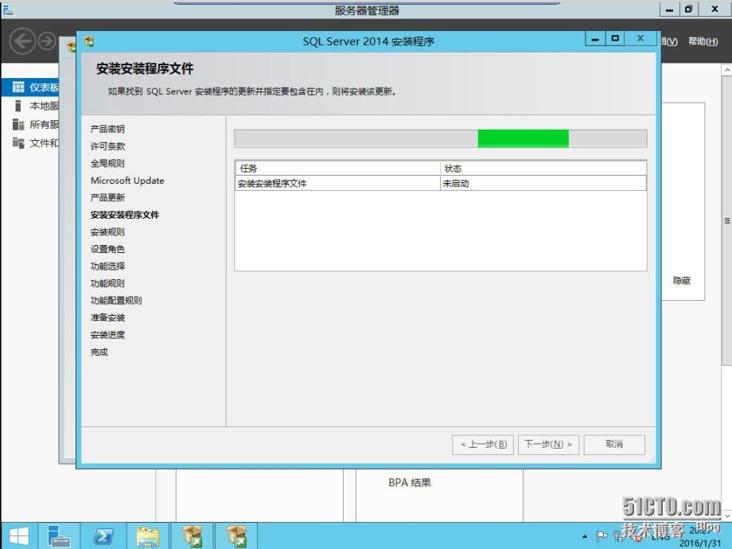Click the 状态 column header
The width and height of the screenshot is (732, 549).
point(543,168)
